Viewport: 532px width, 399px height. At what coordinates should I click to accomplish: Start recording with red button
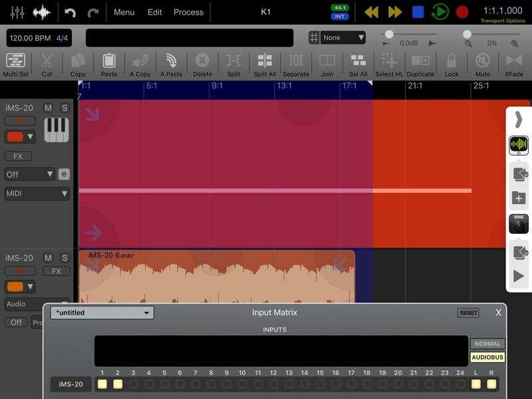462,12
